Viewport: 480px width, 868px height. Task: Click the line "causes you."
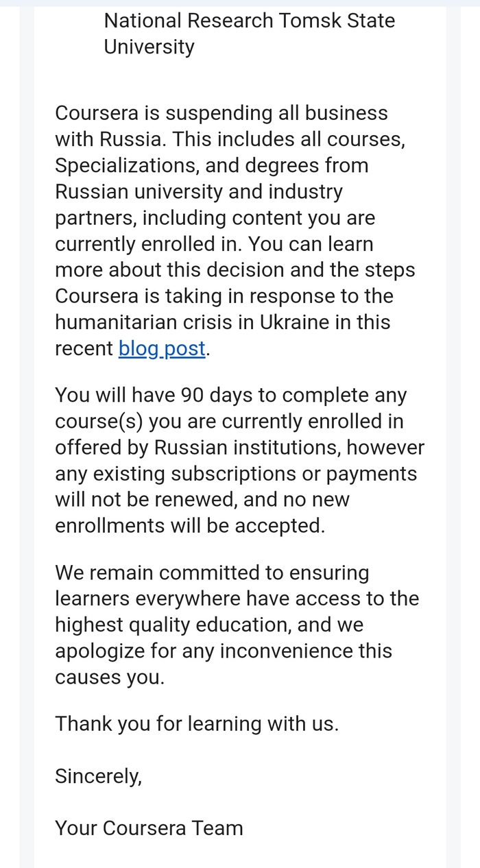pyautogui.click(x=110, y=677)
